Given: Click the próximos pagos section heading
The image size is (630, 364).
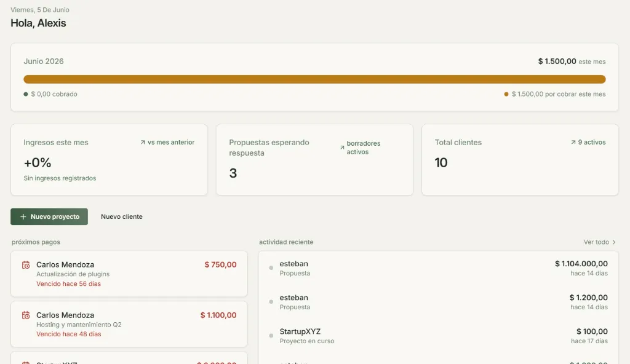Looking at the screenshot, I should click(x=36, y=242).
